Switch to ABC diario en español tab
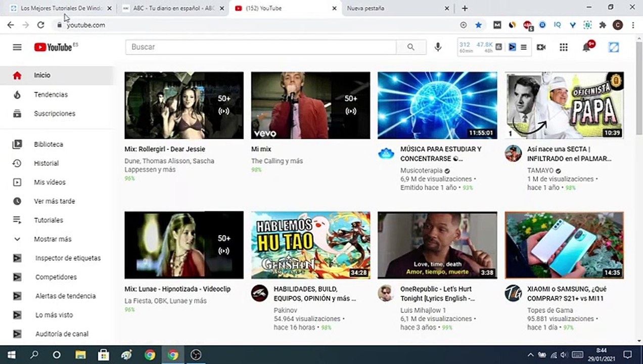 [173, 8]
